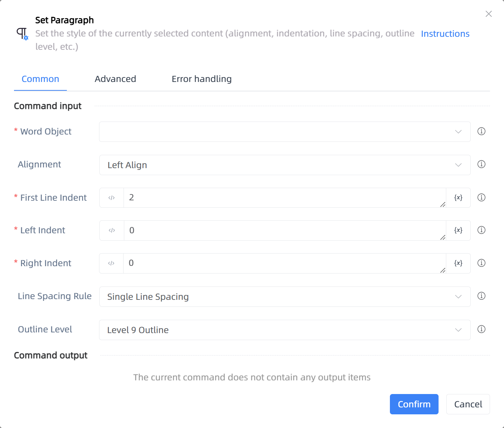This screenshot has height=428, width=504.
Task: Click the First Line Indent resize handle
Action: [x=443, y=205]
